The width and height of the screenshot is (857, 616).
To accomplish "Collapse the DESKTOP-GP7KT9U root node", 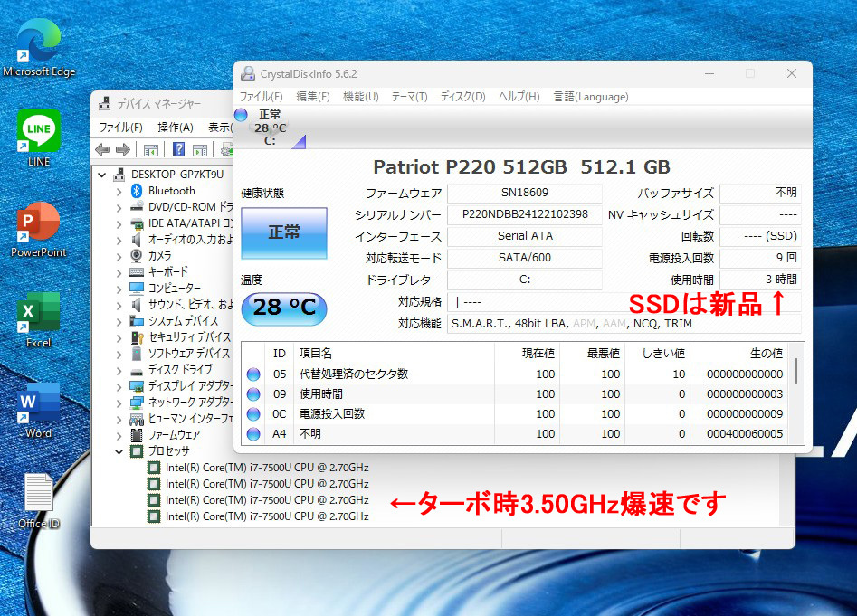I will click(x=101, y=175).
